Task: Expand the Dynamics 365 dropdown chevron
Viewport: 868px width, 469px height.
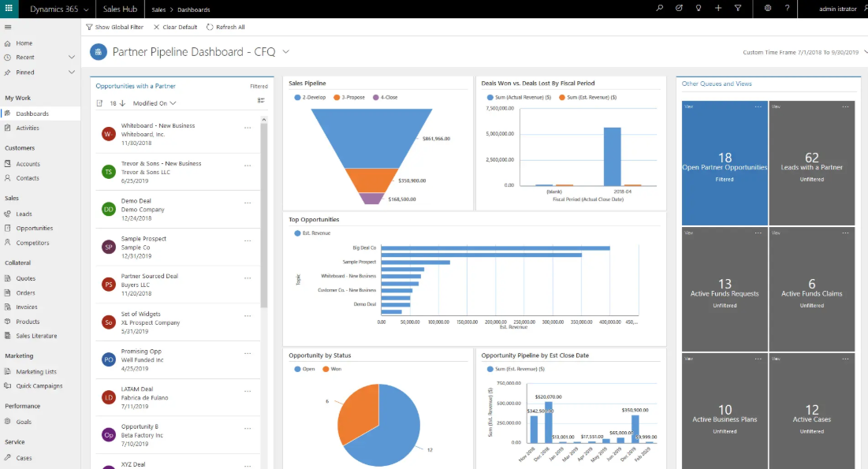Action: 86,9
